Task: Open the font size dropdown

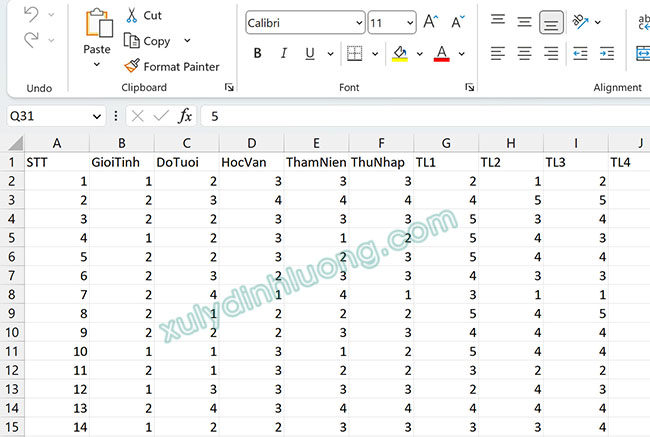Action: click(x=408, y=22)
